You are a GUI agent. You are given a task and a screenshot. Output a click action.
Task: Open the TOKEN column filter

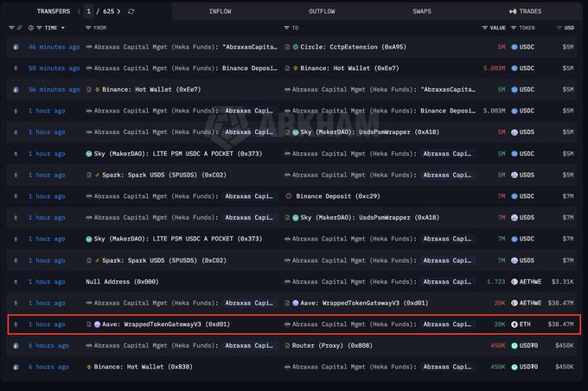514,28
